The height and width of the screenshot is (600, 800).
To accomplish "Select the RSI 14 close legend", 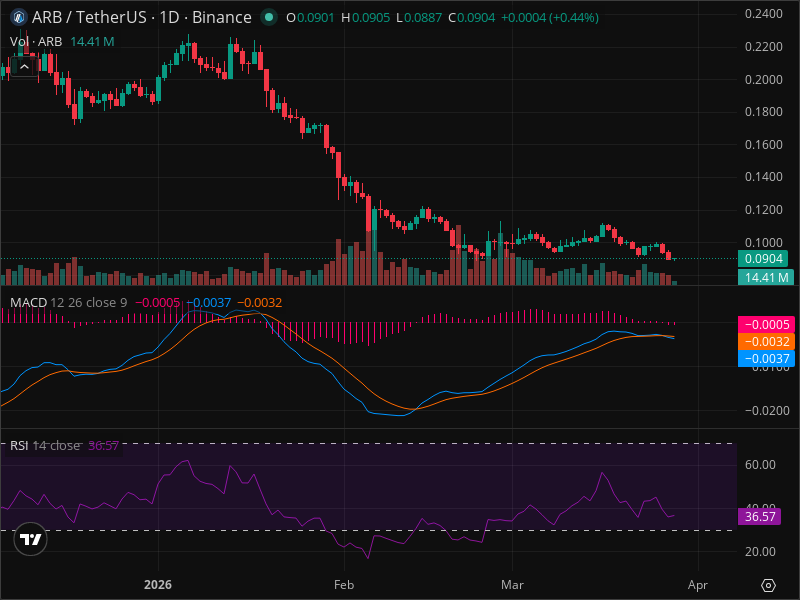I will pos(45,445).
